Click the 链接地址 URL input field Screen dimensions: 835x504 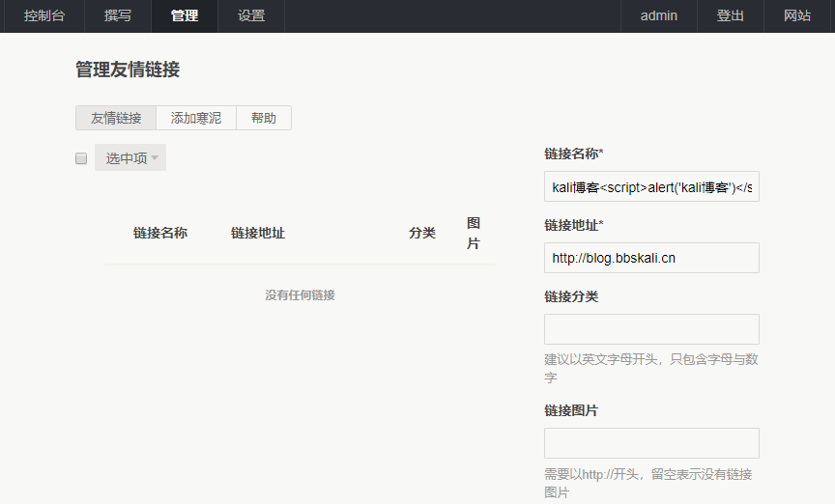coord(651,258)
